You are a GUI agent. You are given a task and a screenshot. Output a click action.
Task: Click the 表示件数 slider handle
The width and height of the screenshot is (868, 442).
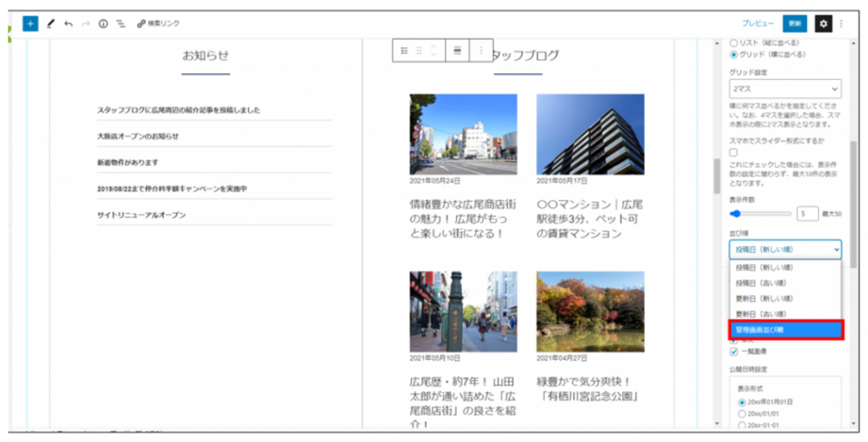(x=736, y=214)
